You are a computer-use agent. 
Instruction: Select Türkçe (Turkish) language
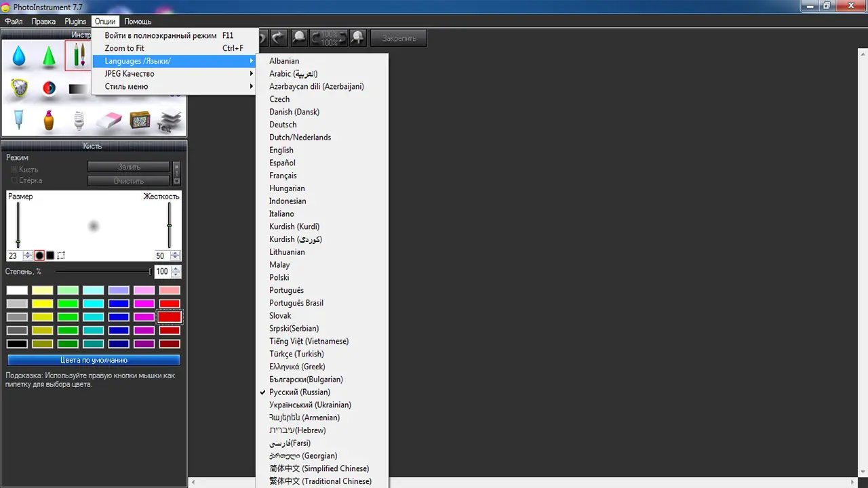322,354
